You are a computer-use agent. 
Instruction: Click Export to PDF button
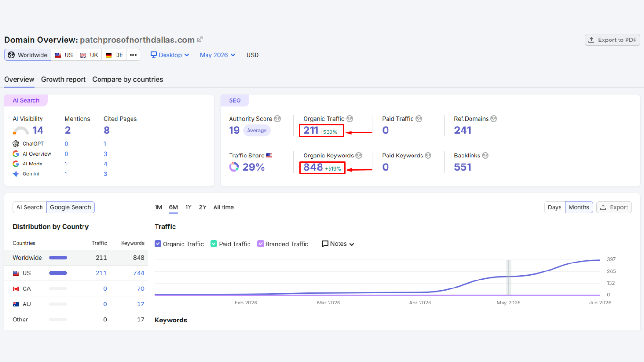[x=612, y=40]
